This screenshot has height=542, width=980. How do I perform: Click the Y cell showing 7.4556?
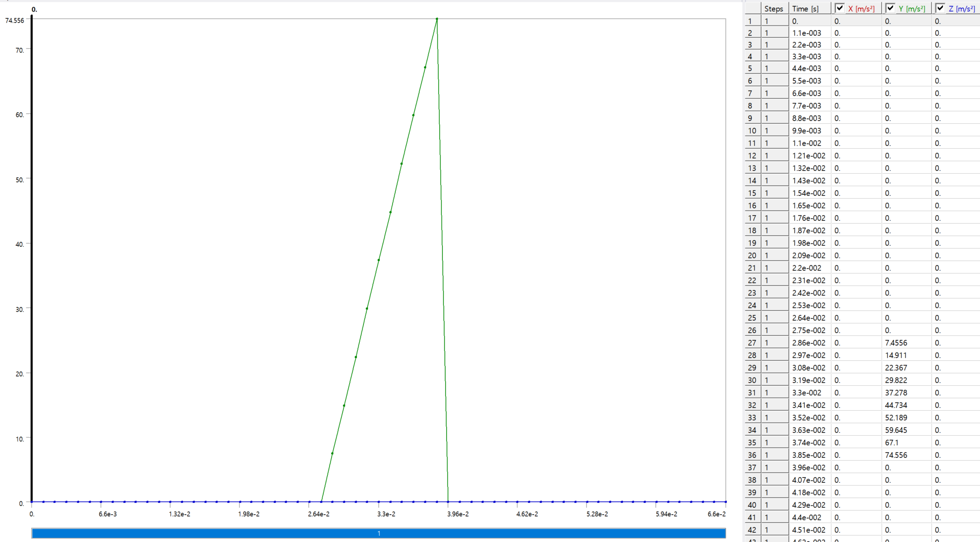click(x=896, y=343)
